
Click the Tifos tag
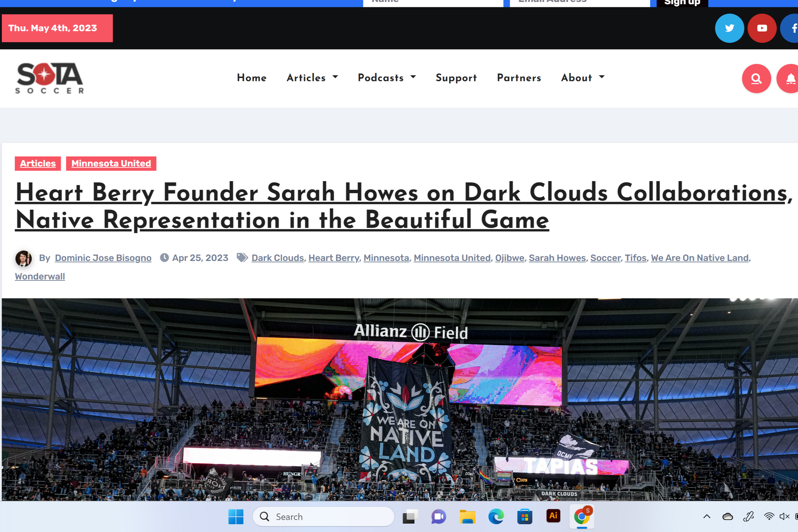(636, 258)
